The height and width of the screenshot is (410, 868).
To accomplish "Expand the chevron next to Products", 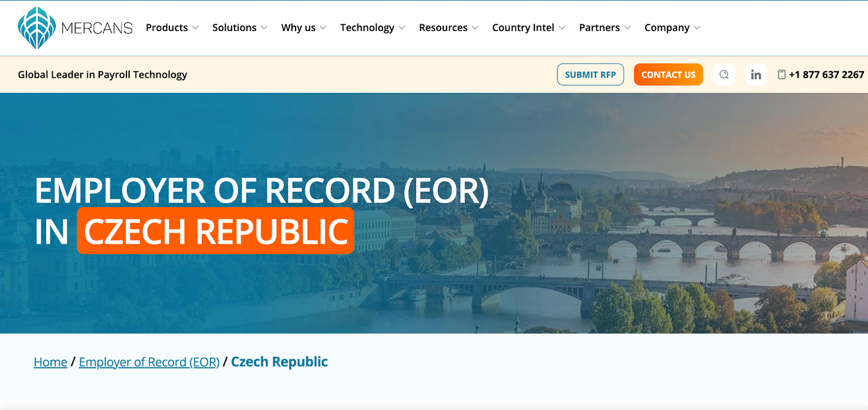I will click(195, 28).
